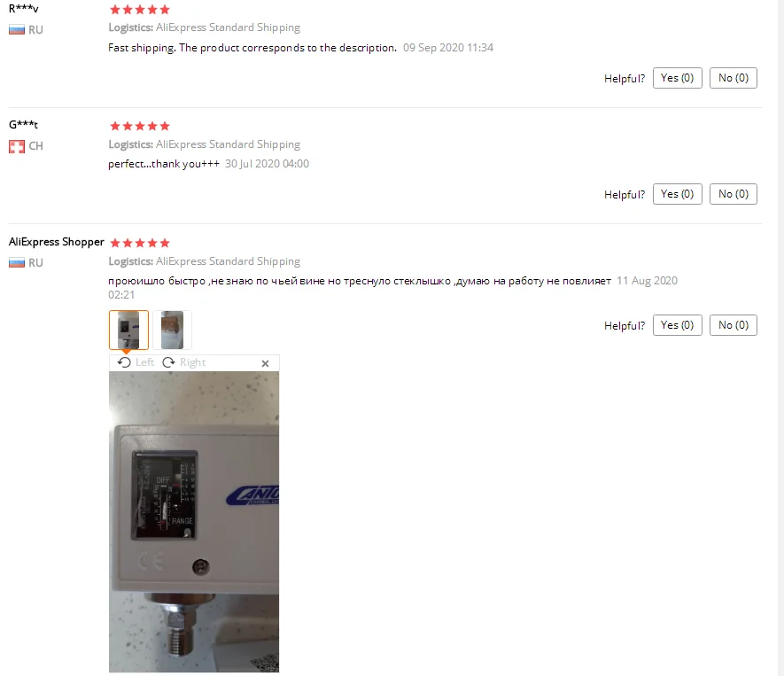Click the star rating by AliExpress Shopper
This screenshot has width=784, height=676.
point(140,243)
